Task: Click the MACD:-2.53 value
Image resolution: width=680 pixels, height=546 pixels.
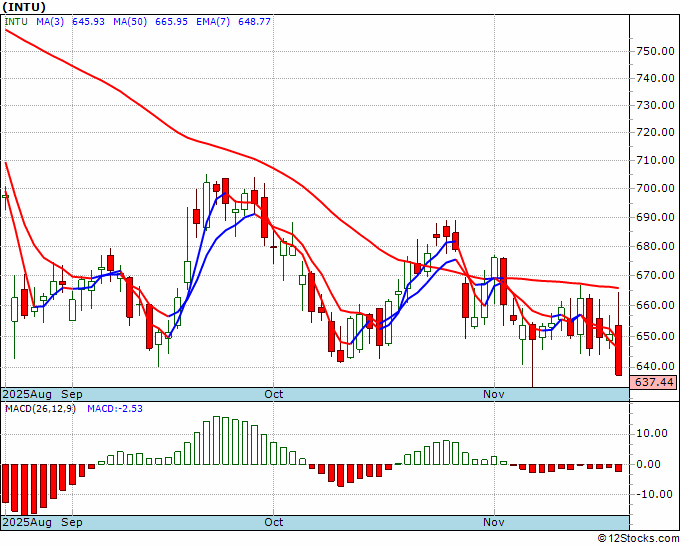Action: (115, 409)
